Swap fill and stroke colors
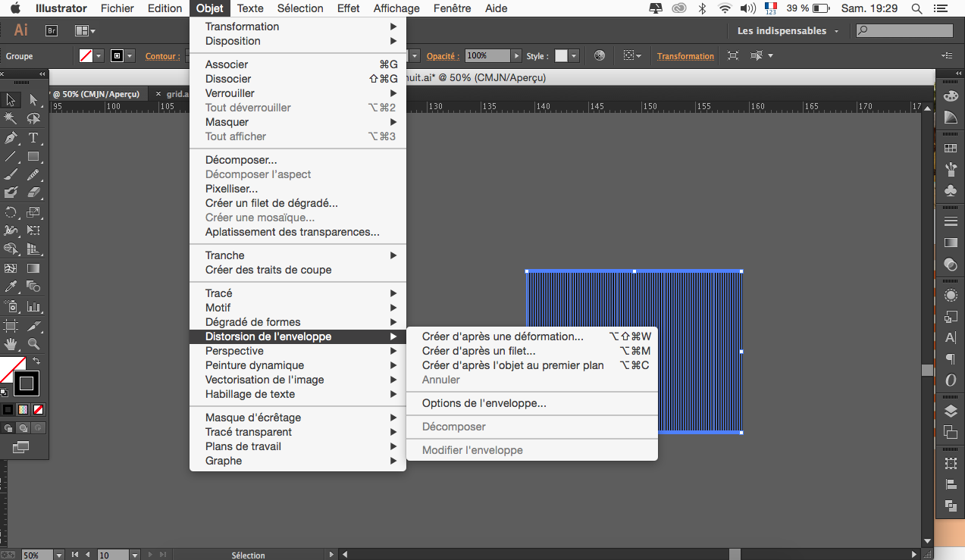 pos(37,361)
